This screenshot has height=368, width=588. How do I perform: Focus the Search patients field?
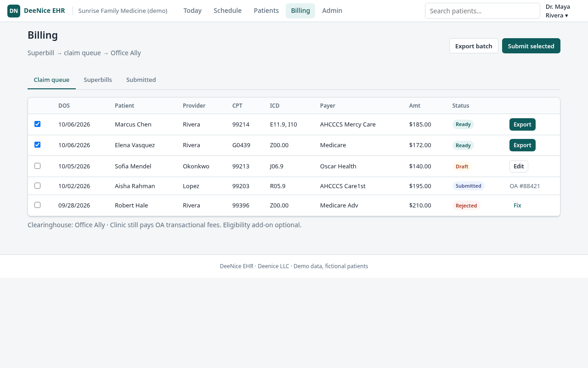click(x=482, y=11)
